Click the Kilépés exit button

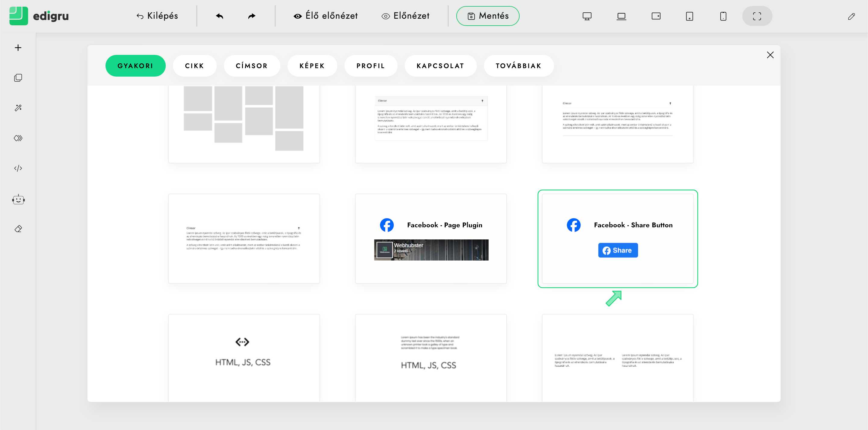[157, 16]
